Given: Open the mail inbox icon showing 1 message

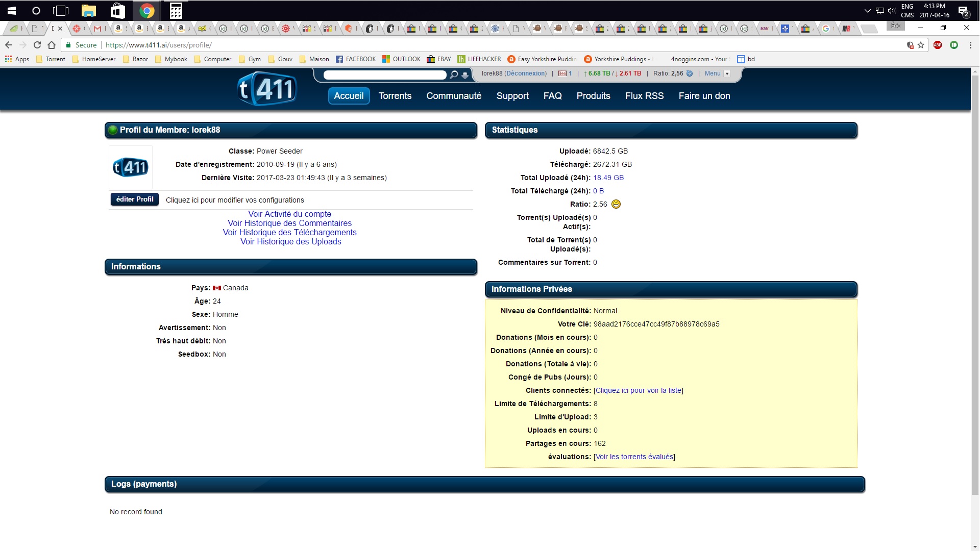Looking at the screenshot, I should [x=562, y=73].
